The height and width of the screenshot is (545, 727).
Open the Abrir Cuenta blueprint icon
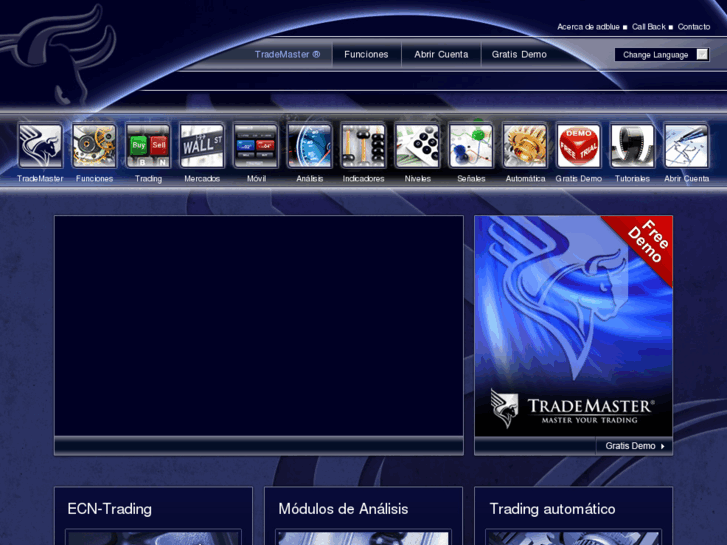coord(686,146)
